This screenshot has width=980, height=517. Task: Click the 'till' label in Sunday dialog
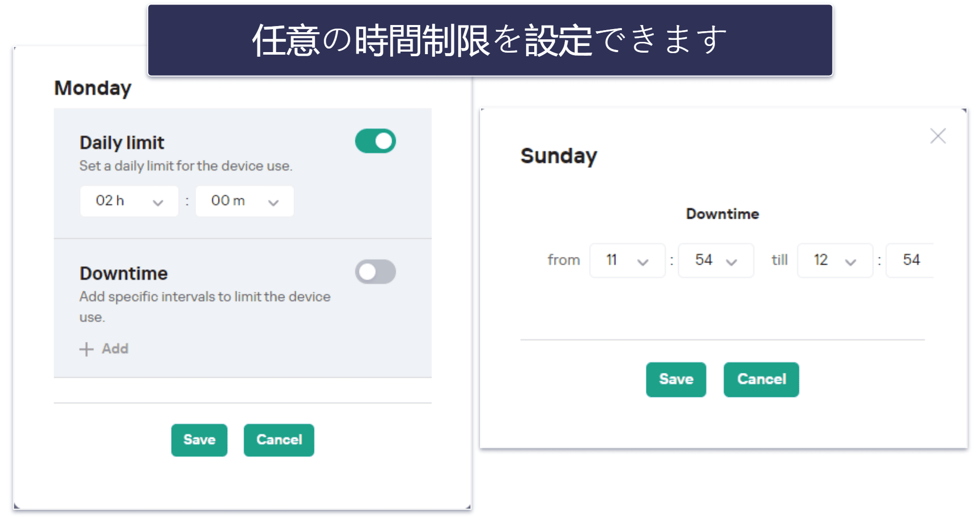point(779,260)
